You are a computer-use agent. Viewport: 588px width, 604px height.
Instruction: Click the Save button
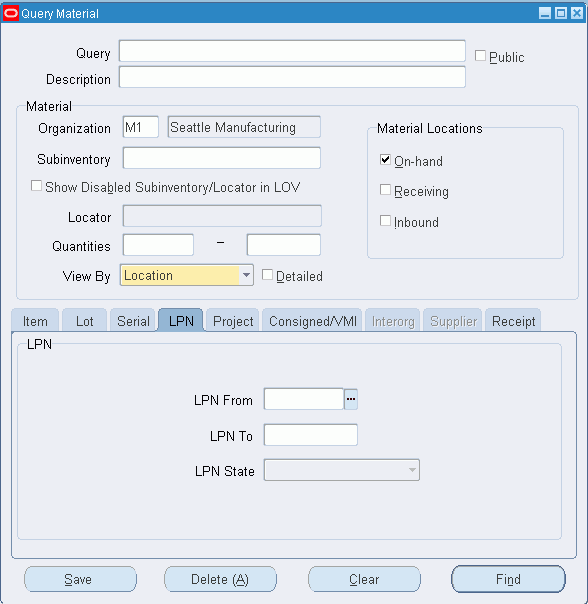(x=81, y=579)
